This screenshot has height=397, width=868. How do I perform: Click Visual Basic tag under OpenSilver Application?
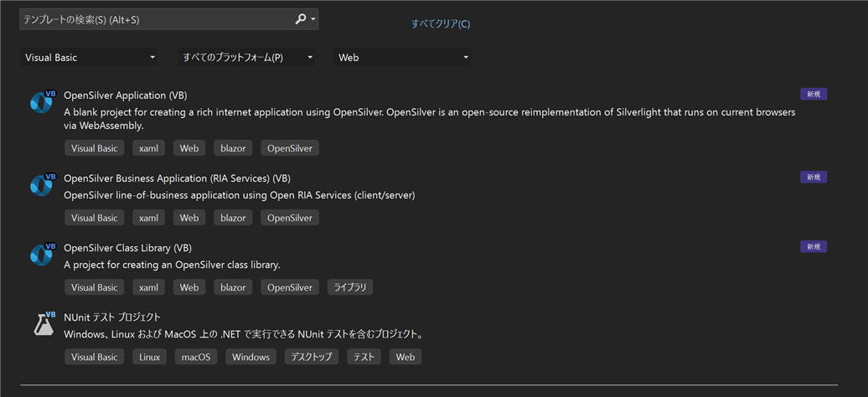(95, 148)
